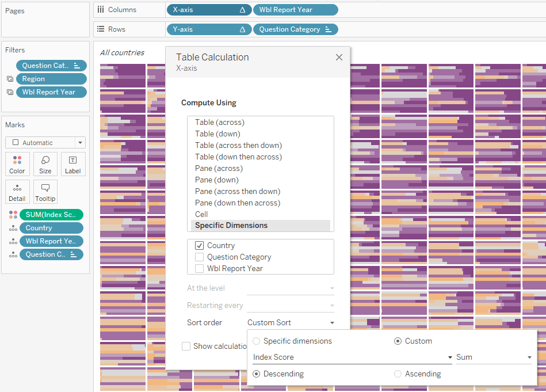Open the Sort order Custom Sort dropdown
This screenshot has width=546, height=392.
coord(291,323)
